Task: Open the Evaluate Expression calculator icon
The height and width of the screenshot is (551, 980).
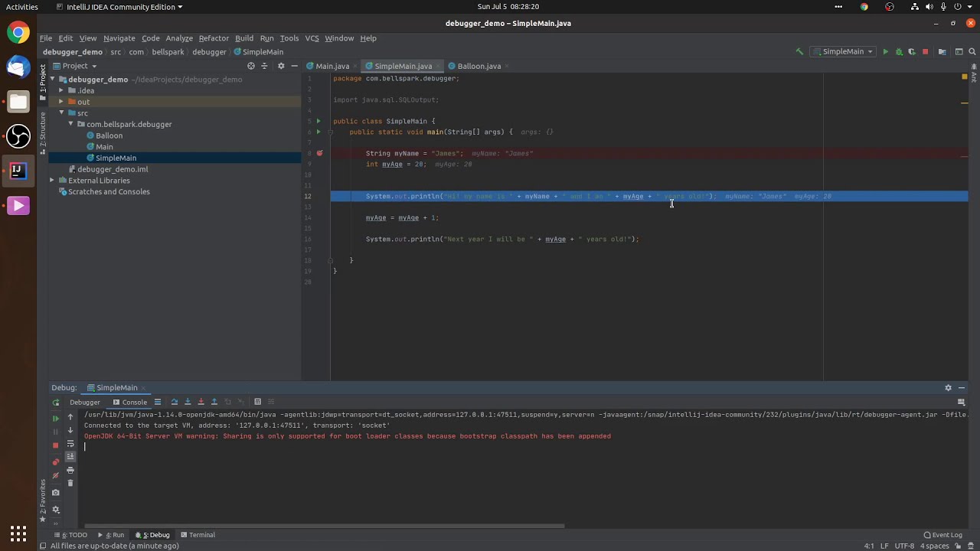Action: 257,402
